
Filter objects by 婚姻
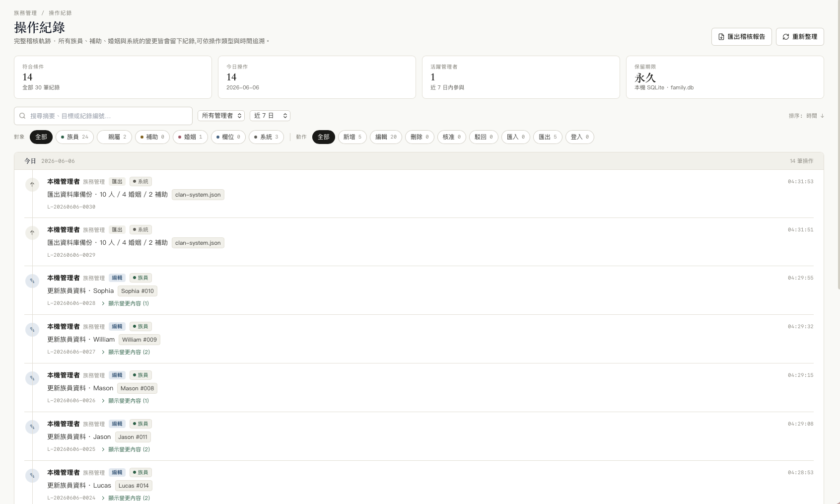pos(191,137)
